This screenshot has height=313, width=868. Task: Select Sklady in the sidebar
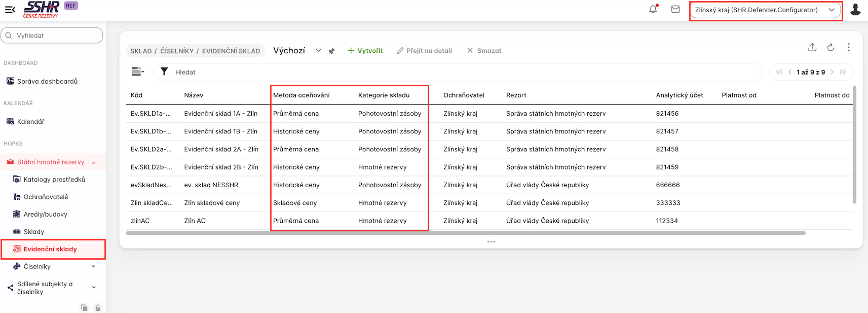[x=34, y=232]
